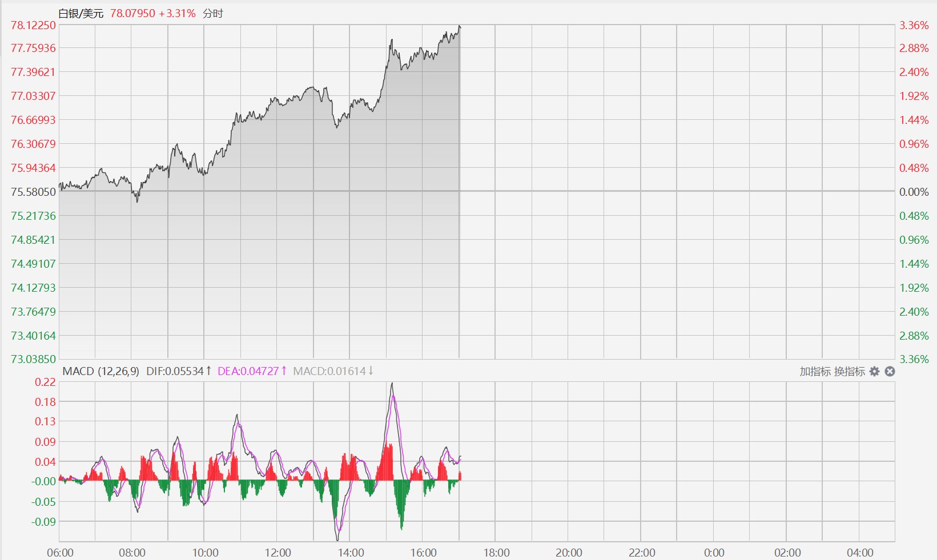Viewport: 937px width, 560px height.
Task: Select the 分时 chart mode label
Action: click(213, 13)
